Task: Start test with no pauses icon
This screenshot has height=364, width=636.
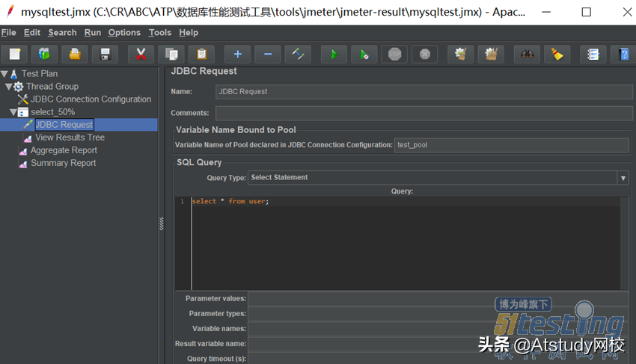Action: coord(364,54)
